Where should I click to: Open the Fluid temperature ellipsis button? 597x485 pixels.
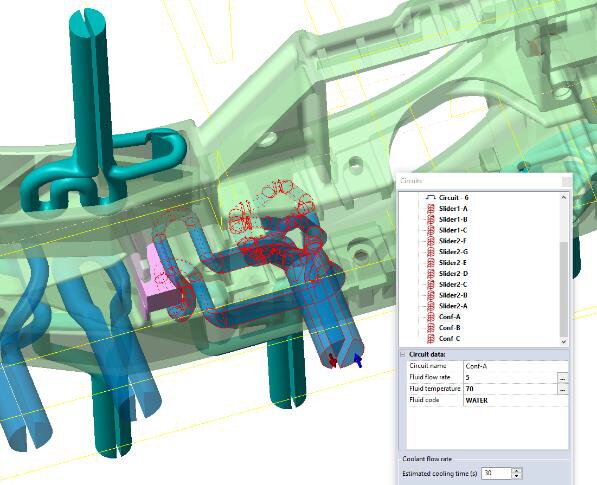(563, 389)
